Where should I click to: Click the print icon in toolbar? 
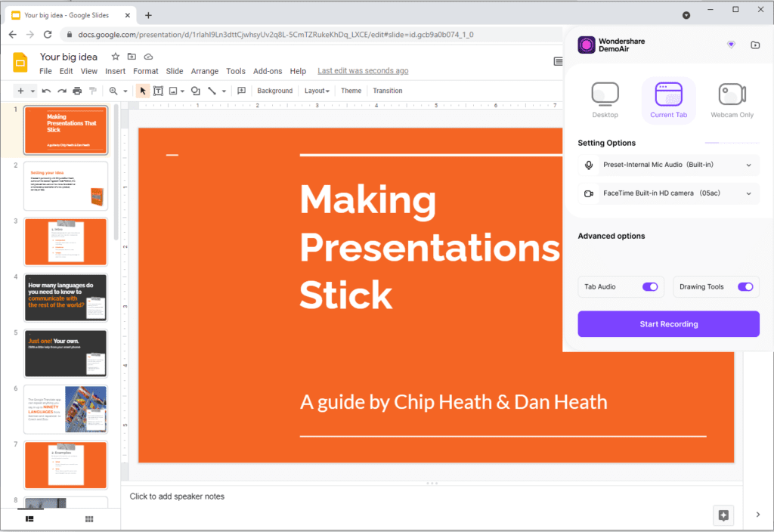click(77, 91)
